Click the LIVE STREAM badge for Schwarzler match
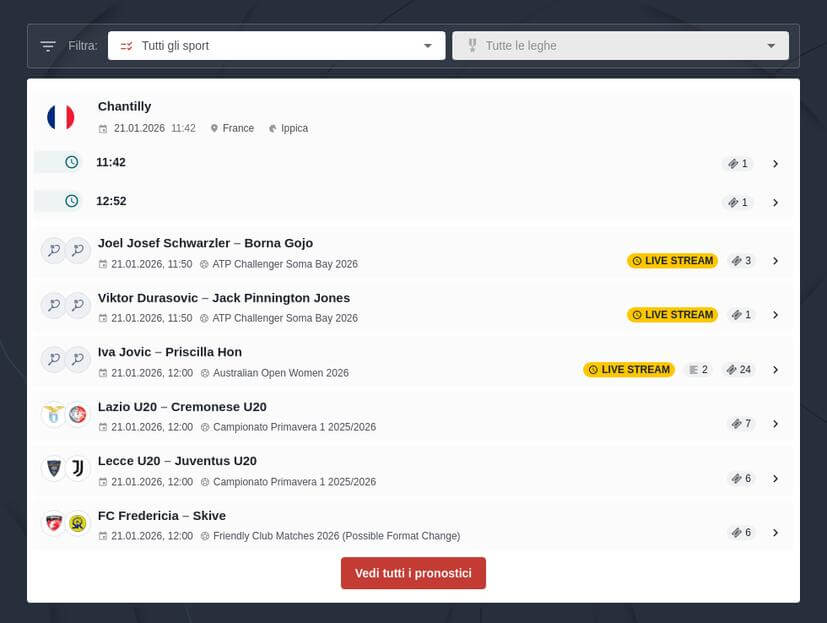This screenshot has height=623, width=827. [x=671, y=260]
